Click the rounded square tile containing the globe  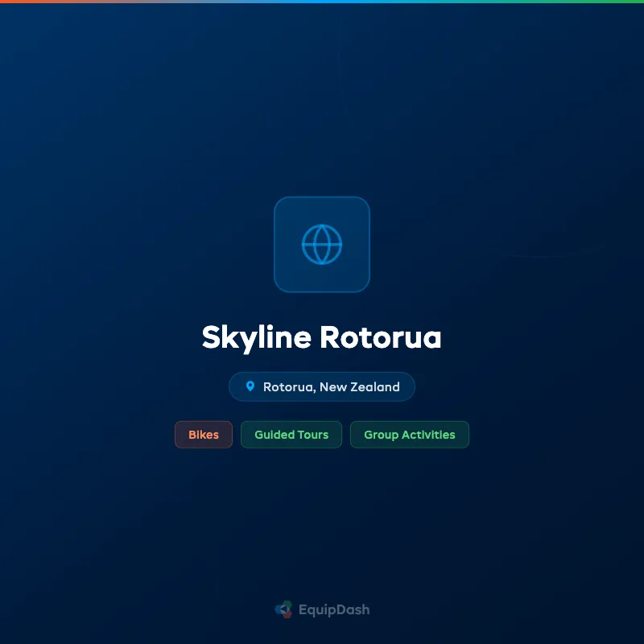(322, 243)
